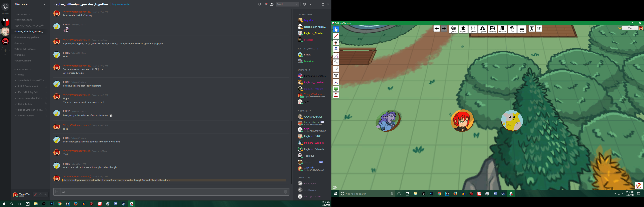Open the Games menu in Tabletop Simulator

[453, 29]
